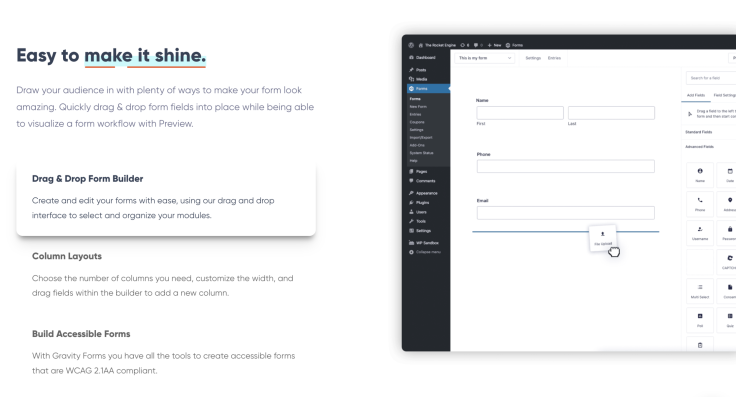The image size is (736, 397).
Task: Open Dashboard in the WordPress sidebar
Action: pyautogui.click(x=422, y=58)
